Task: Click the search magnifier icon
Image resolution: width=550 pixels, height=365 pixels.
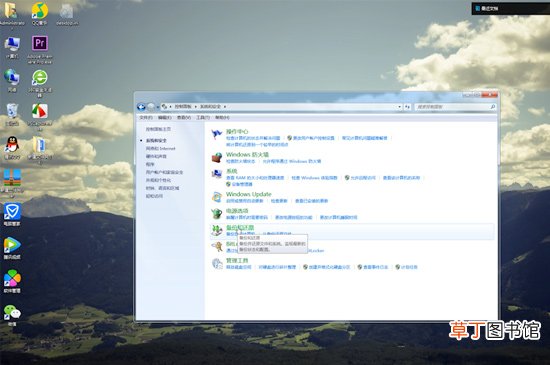Action: pos(492,107)
